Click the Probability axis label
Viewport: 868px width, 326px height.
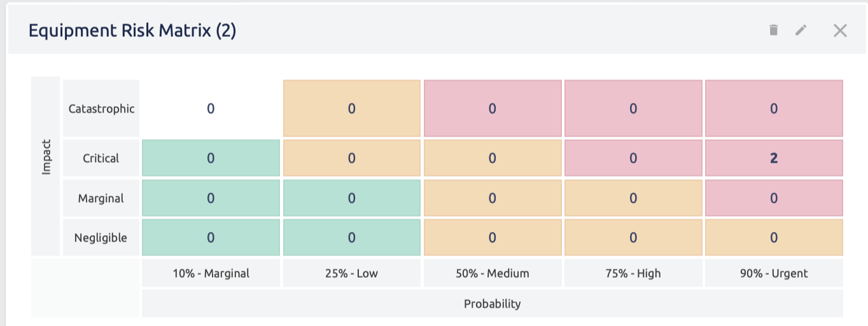pyautogui.click(x=492, y=304)
